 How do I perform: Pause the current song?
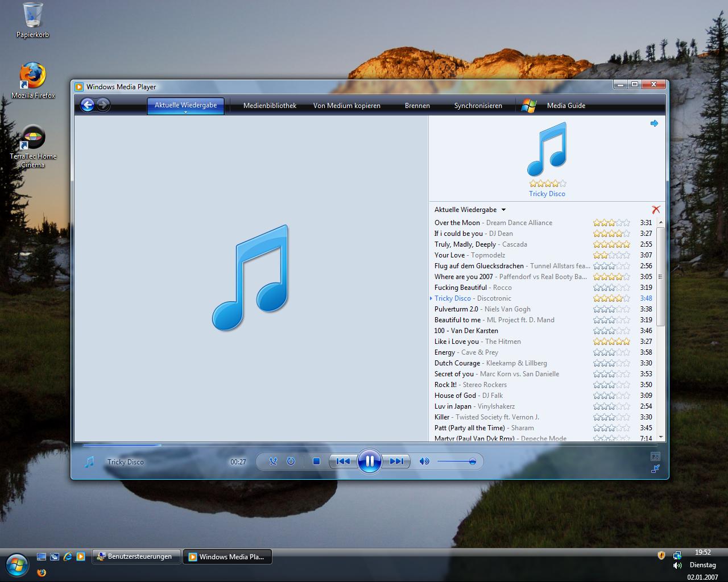point(370,461)
